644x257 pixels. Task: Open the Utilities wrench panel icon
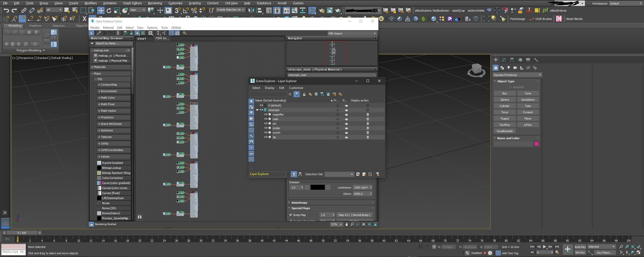tap(536, 60)
